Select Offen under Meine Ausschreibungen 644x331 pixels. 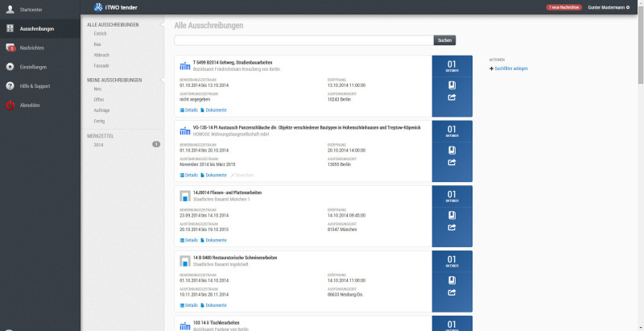98,100
